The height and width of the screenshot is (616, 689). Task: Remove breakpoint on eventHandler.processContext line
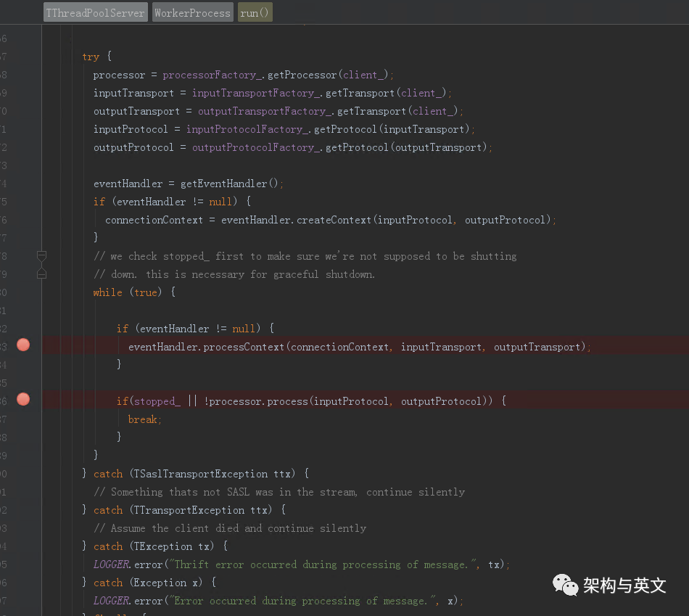pyautogui.click(x=23, y=345)
